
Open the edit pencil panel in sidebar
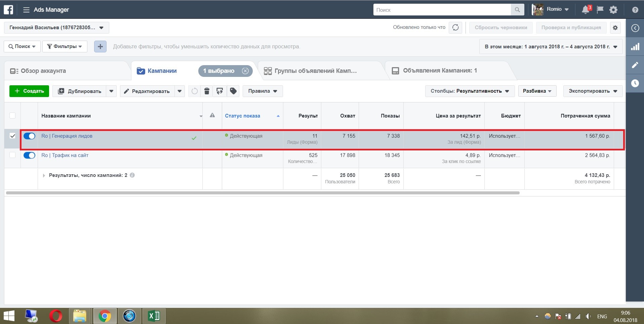pos(635,65)
